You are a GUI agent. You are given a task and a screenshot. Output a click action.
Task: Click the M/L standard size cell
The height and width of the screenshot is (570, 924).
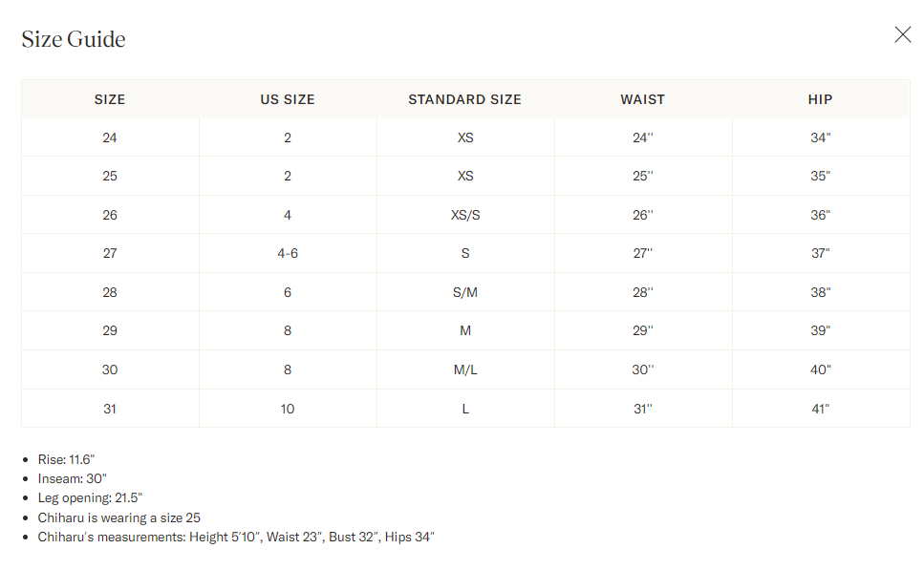pyautogui.click(x=465, y=369)
